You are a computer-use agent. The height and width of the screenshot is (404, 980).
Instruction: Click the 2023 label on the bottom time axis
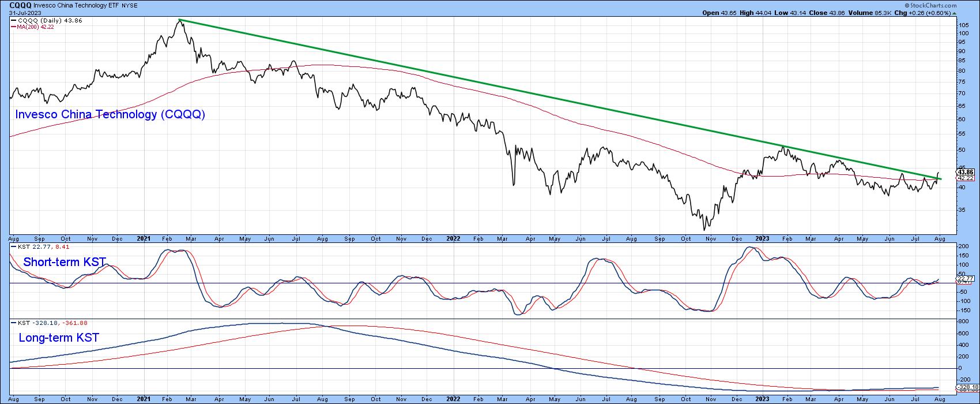pyautogui.click(x=762, y=398)
